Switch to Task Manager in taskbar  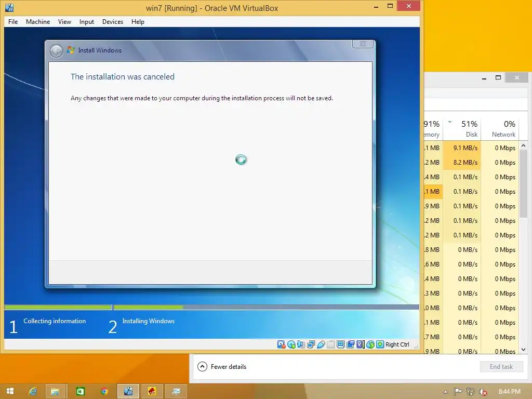tap(176, 391)
